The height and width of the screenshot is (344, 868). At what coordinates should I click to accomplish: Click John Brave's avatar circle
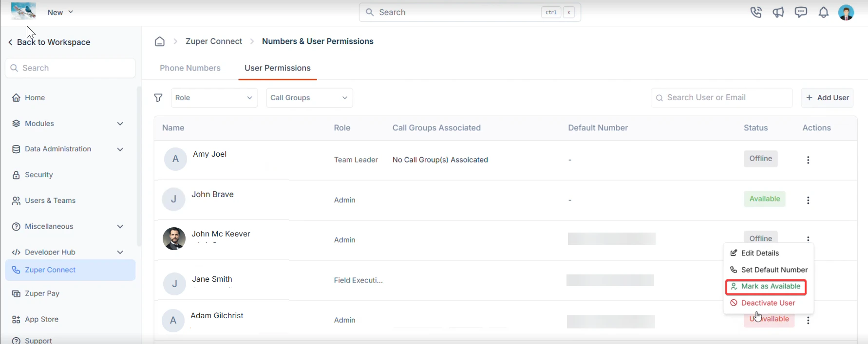pyautogui.click(x=174, y=199)
